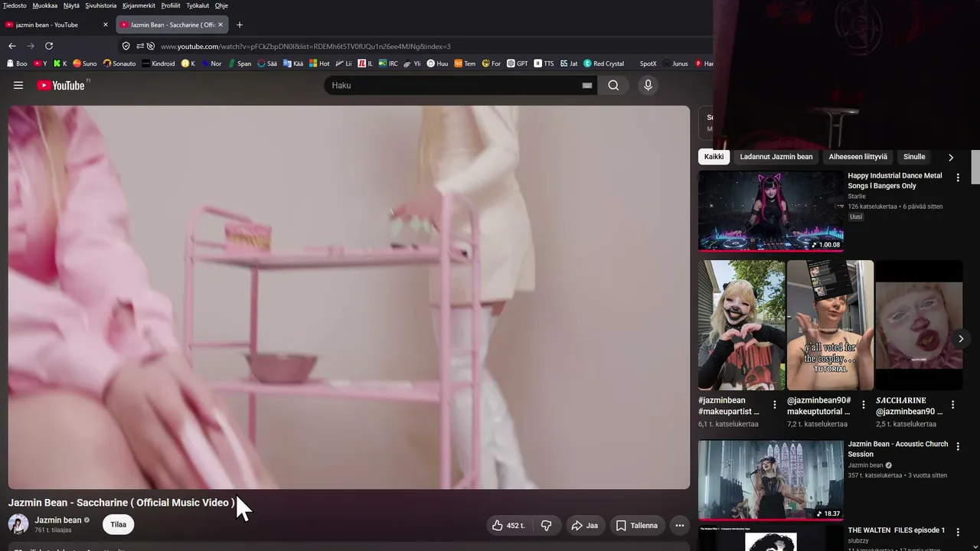Open the Näytä menu
980x551 pixels.
(71, 5)
